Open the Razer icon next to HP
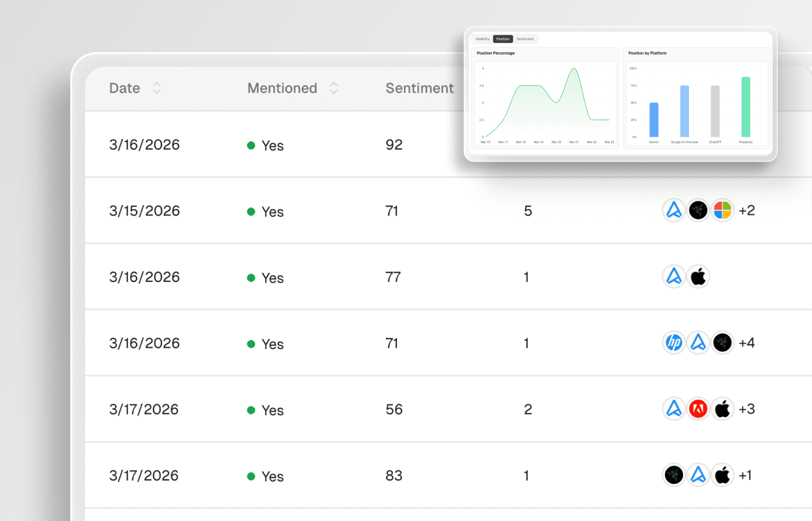812x521 pixels. pos(722,342)
